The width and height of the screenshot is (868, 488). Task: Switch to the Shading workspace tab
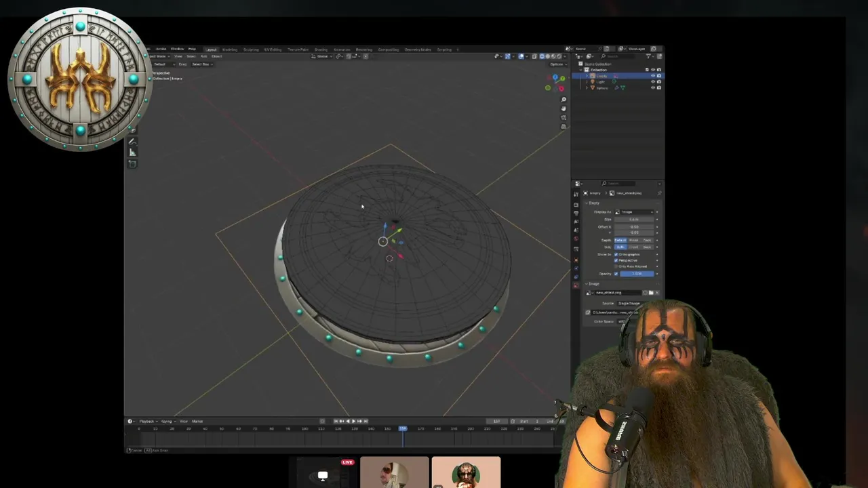(x=321, y=49)
